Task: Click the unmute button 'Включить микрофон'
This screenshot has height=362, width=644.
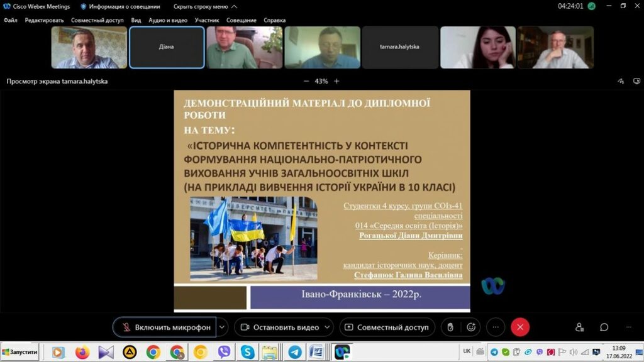Action: click(165, 327)
